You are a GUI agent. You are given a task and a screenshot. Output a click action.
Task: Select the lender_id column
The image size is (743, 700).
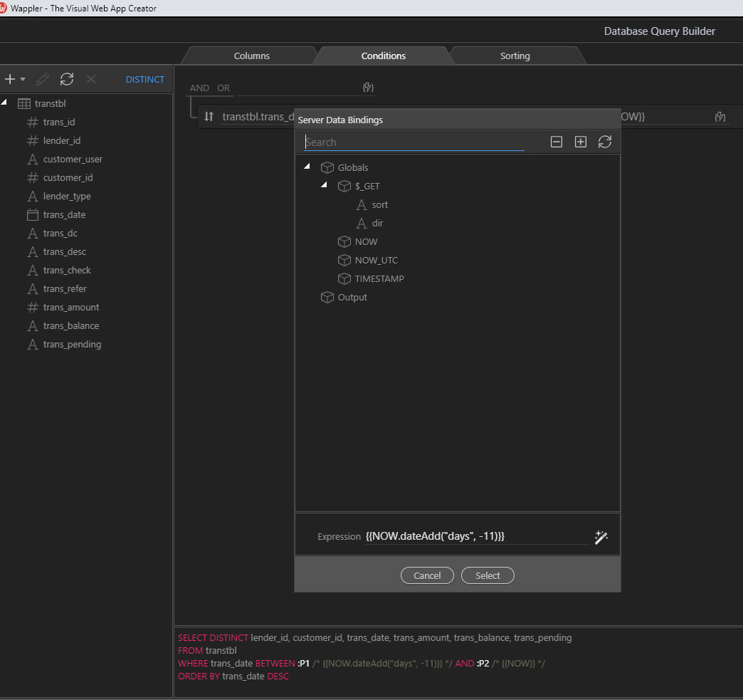pos(62,140)
